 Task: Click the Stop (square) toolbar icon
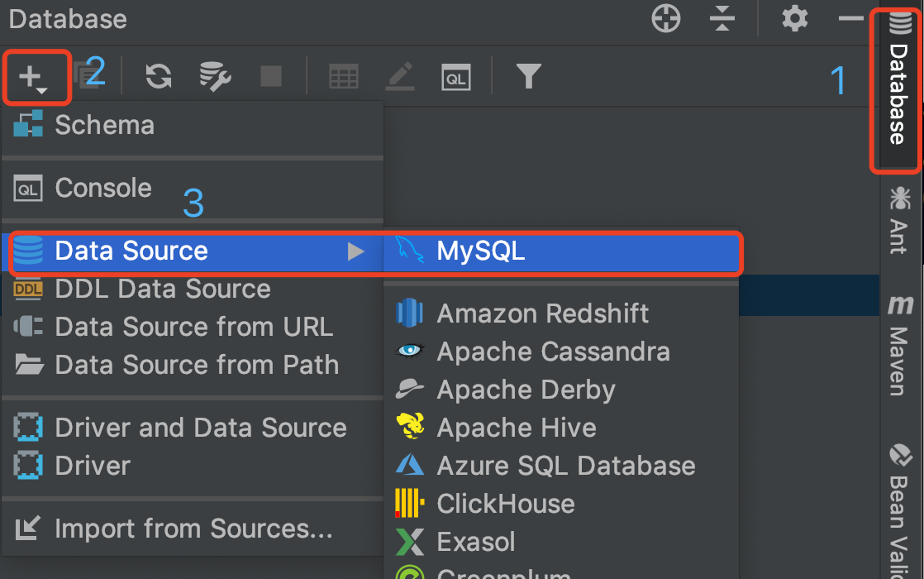(270, 77)
